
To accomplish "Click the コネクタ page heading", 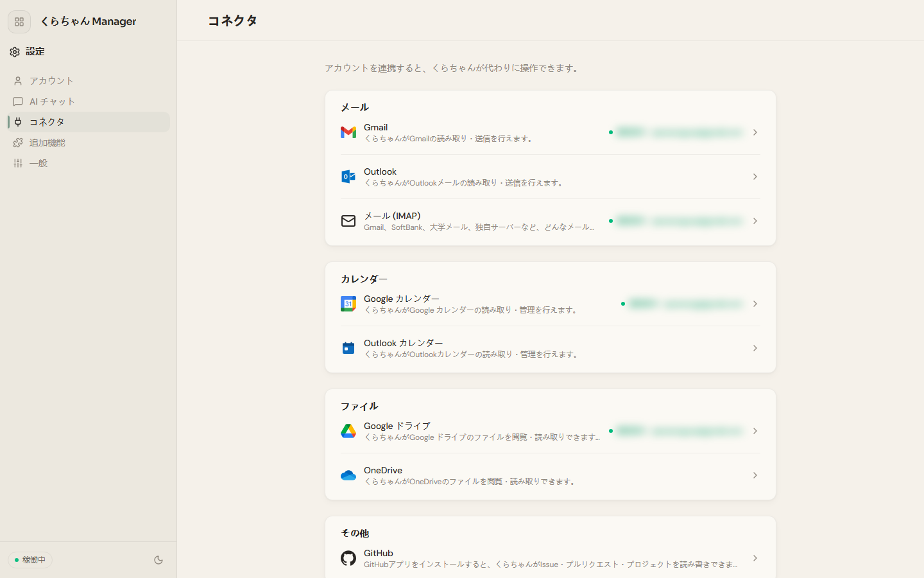I will [232, 21].
